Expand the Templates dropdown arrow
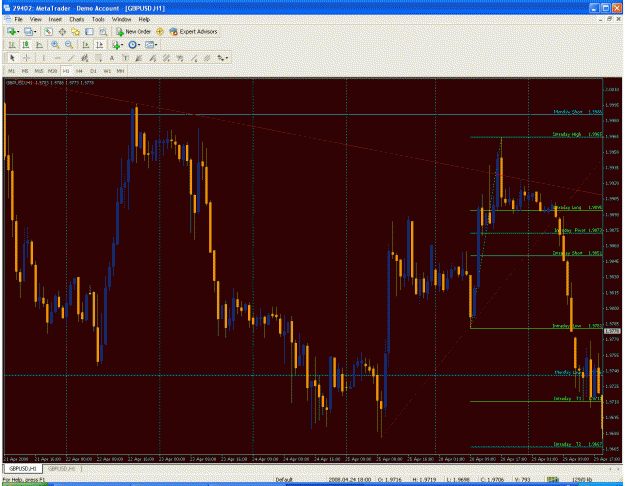The width and height of the screenshot is (625, 486). click(156, 45)
